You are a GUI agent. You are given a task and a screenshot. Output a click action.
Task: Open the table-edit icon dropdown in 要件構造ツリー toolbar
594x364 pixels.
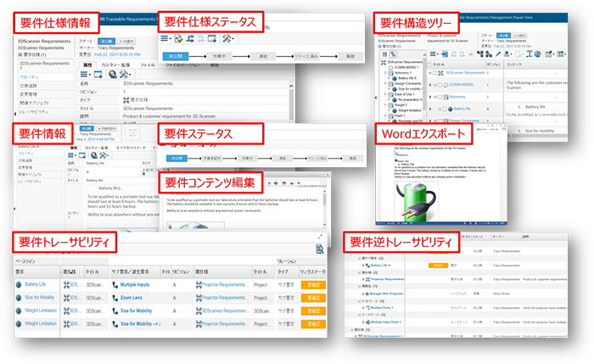(549, 54)
